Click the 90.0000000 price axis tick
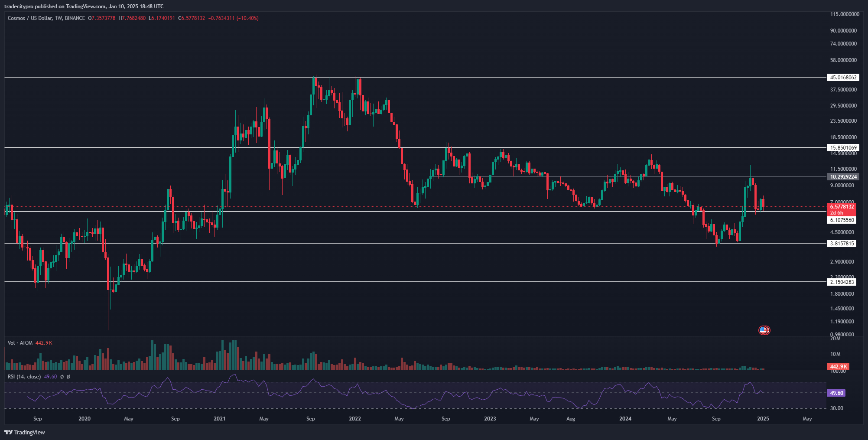This screenshot has width=868, height=440. pyautogui.click(x=843, y=31)
